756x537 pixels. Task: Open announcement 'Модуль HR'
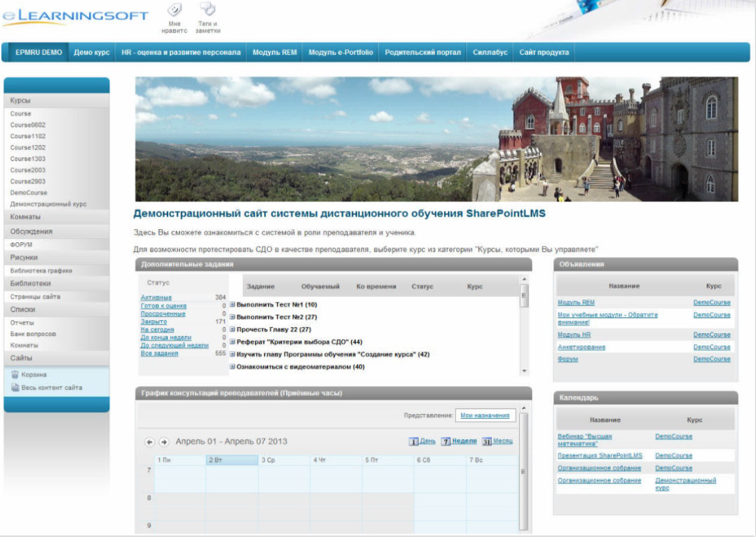pyautogui.click(x=574, y=335)
